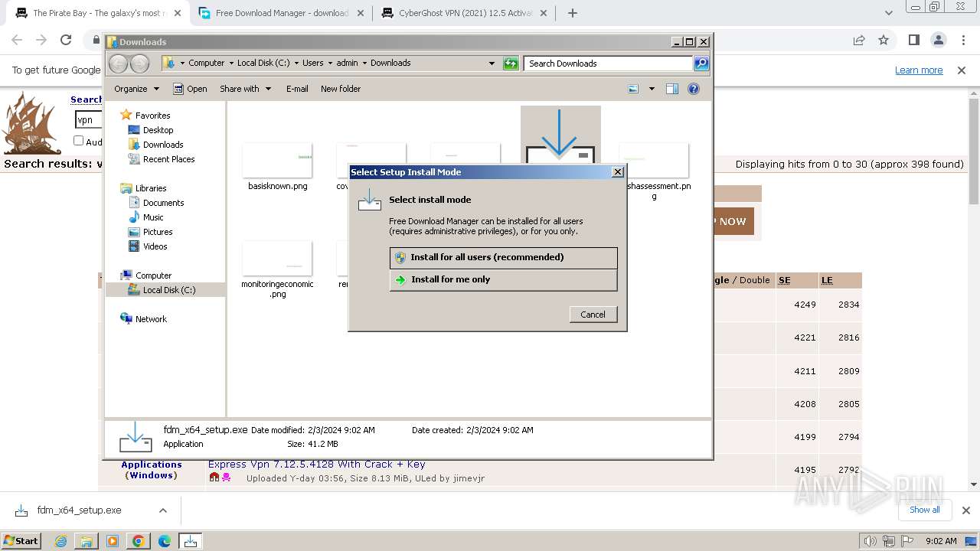This screenshot has height=551, width=980.
Task: Expand the fdm_x64_setup.exe download options chevron
Action: point(162,510)
